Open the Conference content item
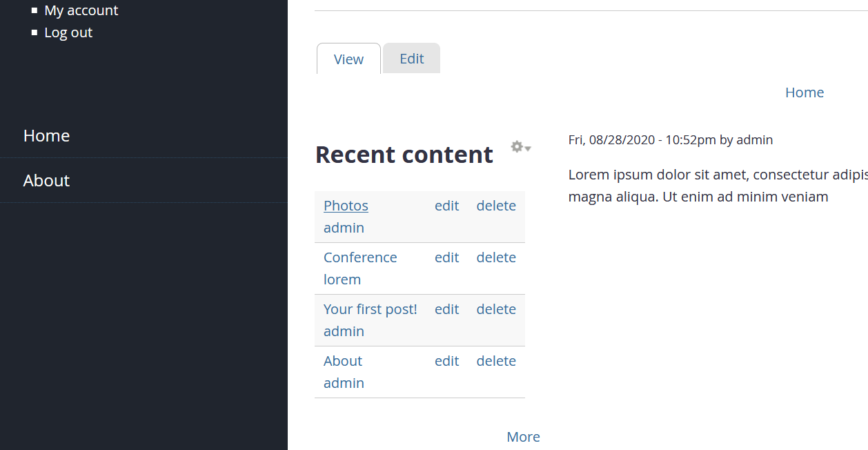This screenshot has width=868, height=450. (360, 257)
